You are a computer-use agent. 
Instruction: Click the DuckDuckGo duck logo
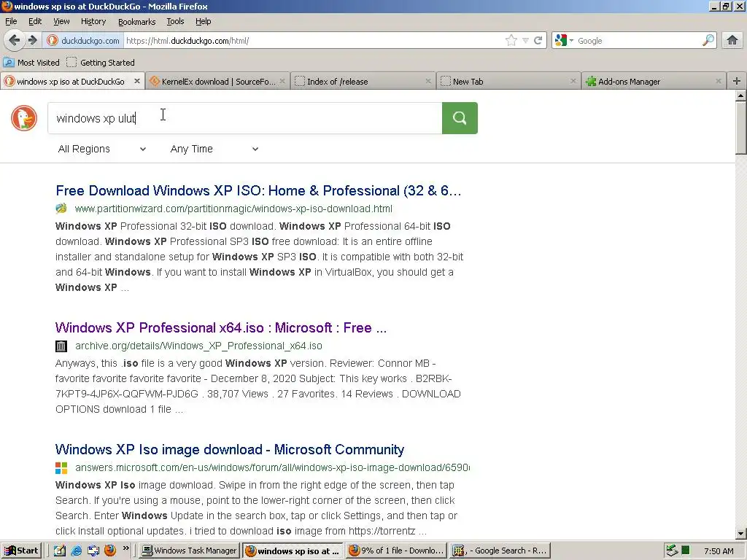coord(24,118)
